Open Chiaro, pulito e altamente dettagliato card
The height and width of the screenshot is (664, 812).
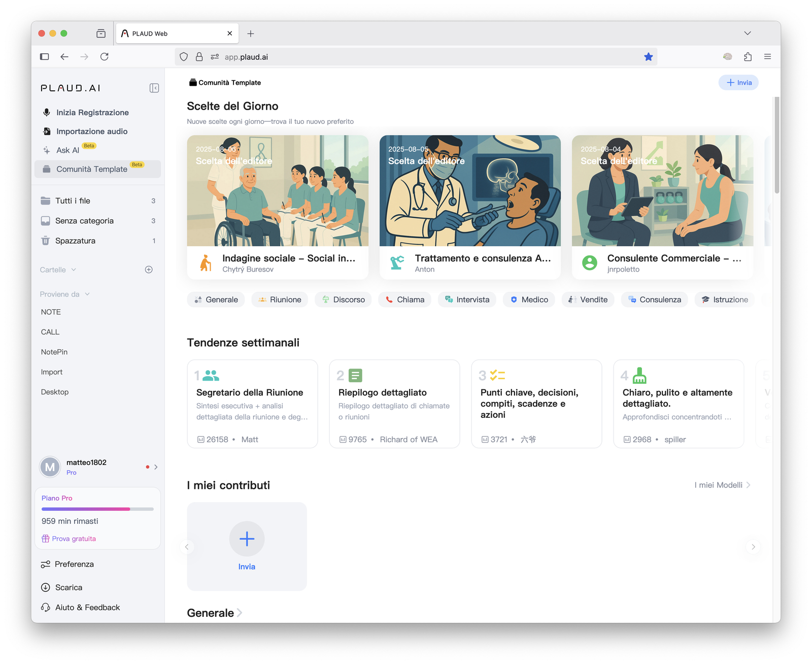679,404
